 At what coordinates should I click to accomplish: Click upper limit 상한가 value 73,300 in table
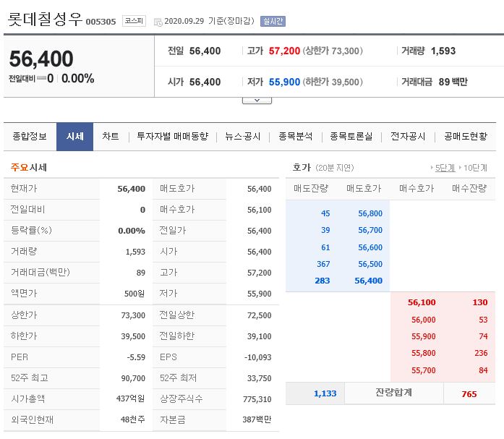pos(133,315)
